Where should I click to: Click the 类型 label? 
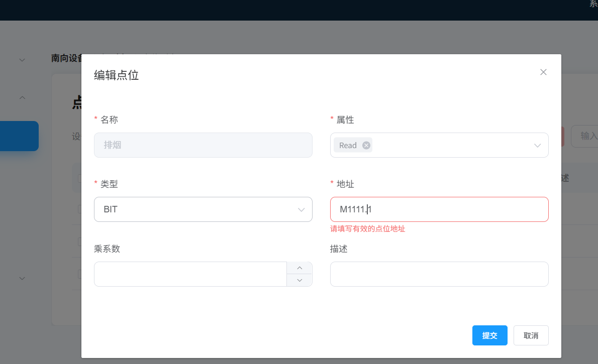pos(109,184)
